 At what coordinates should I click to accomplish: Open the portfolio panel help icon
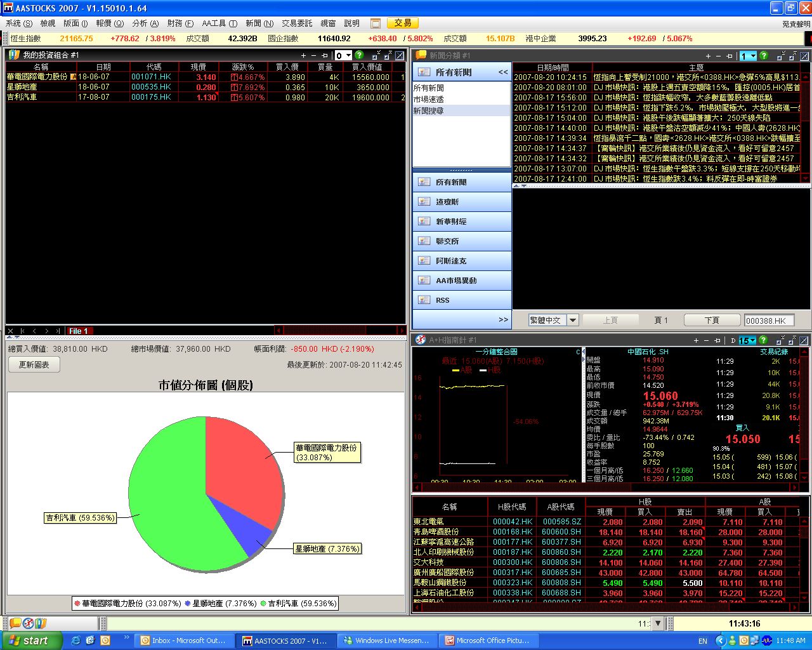pos(359,55)
